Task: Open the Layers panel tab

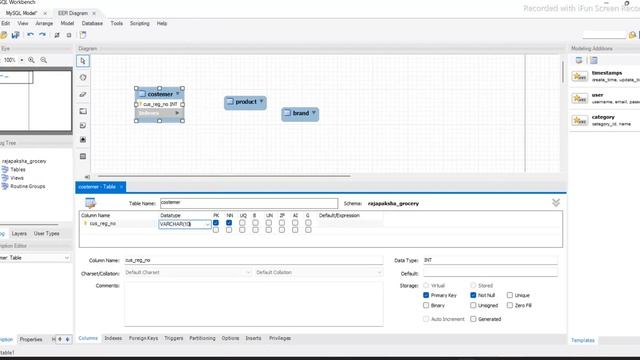Action: (19, 233)
